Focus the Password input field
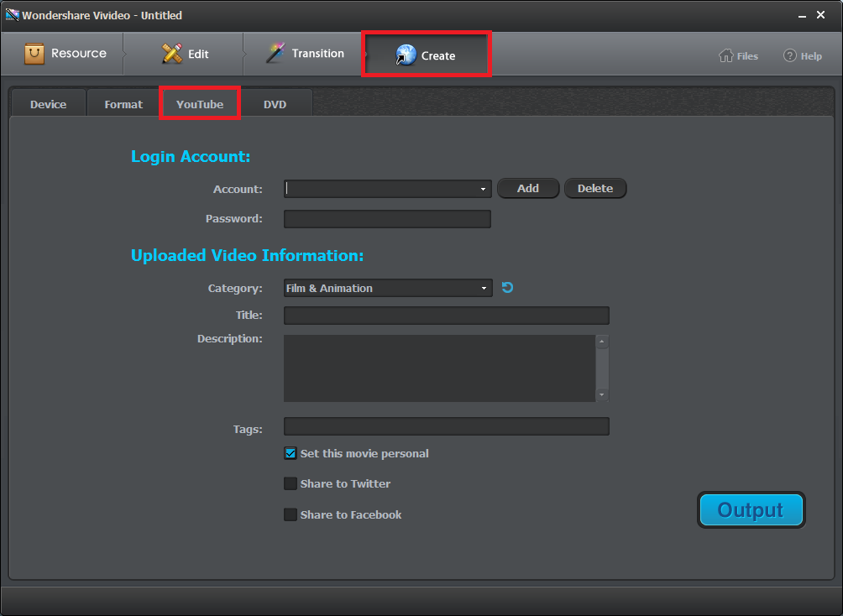 click(387, 219)
